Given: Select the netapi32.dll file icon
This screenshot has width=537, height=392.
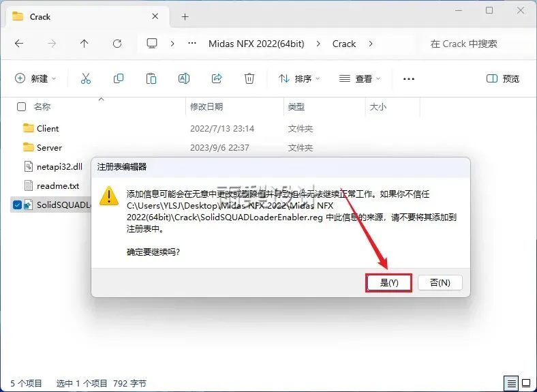Looking at the screenshot, I should click(x=29, y=166).
